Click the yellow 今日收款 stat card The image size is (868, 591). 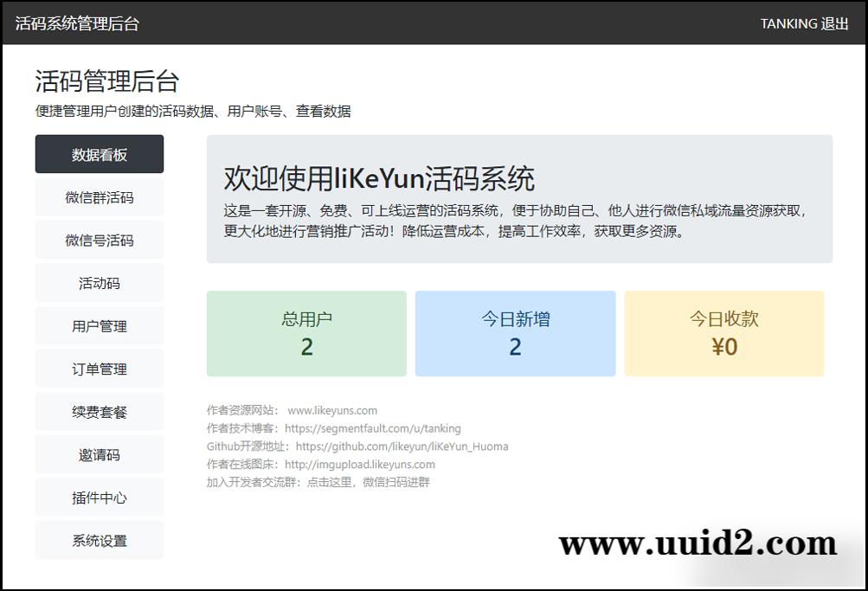[x=723, y=334]
